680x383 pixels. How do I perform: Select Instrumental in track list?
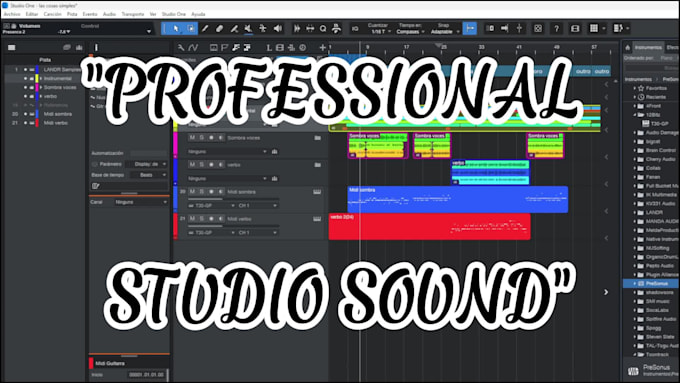tap(57, 79)
